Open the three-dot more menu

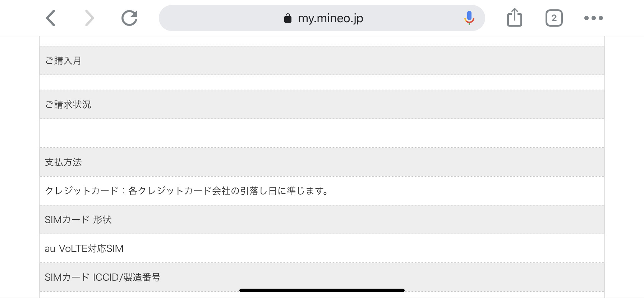pyautogui.click(x=593, y=18)
